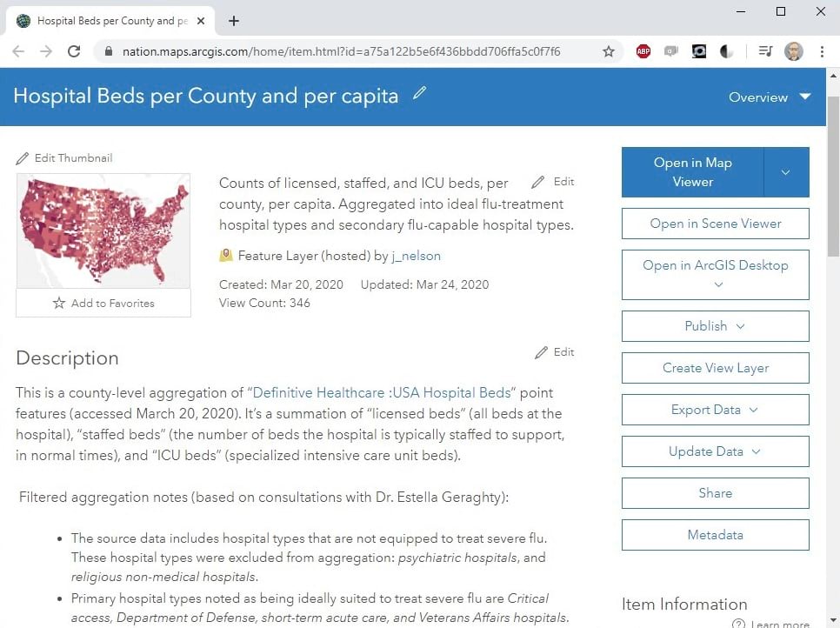Open j_nelson owner profile link
Screen dimensions: 840x628
pos(417,256)
